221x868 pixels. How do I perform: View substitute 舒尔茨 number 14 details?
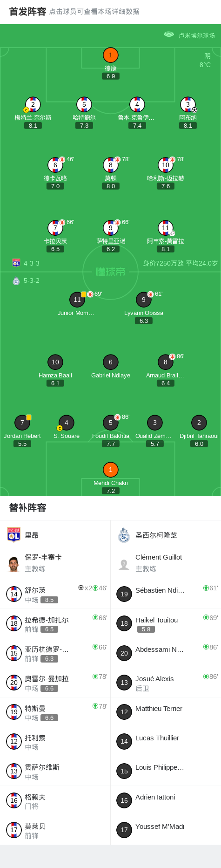[55, 594]
